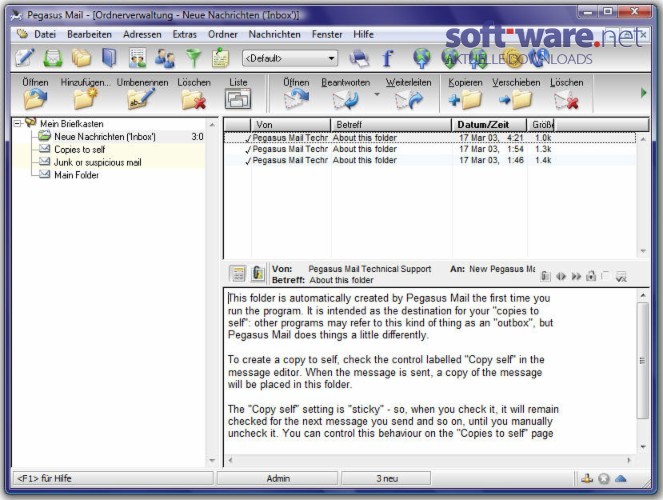663x500 pixels.
Task: Rename folder with Umbenennen icon
Action: (141, 99)
